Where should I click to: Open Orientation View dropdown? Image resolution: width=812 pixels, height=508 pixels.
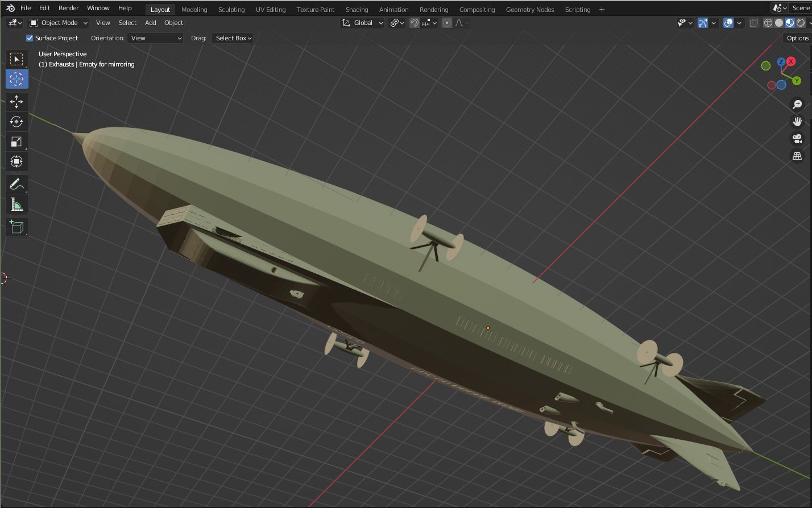pos(155,38)
